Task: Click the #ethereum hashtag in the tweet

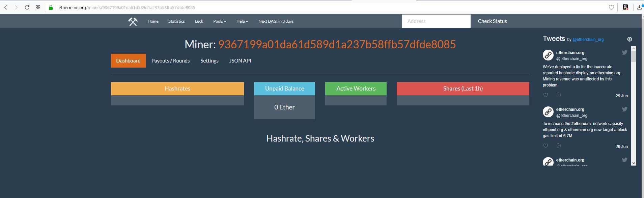Action: click(x=581, y=124)
